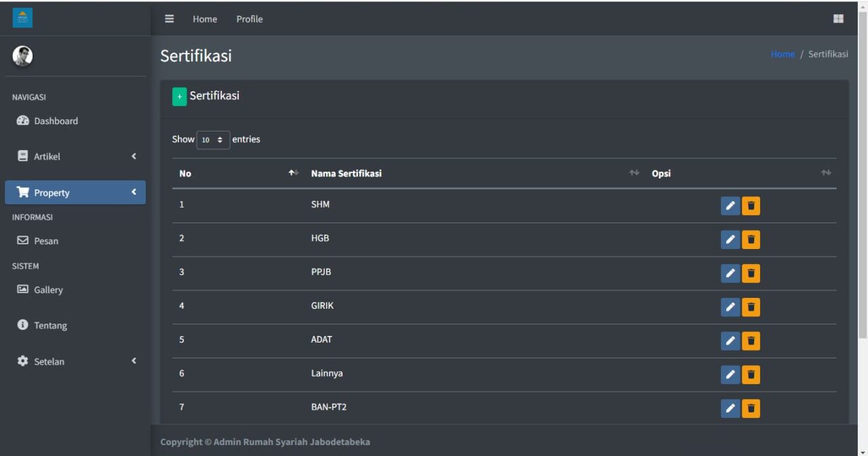Open the Show entries dropdown
This screenshot has height=456, width=868.
(213, 140)
